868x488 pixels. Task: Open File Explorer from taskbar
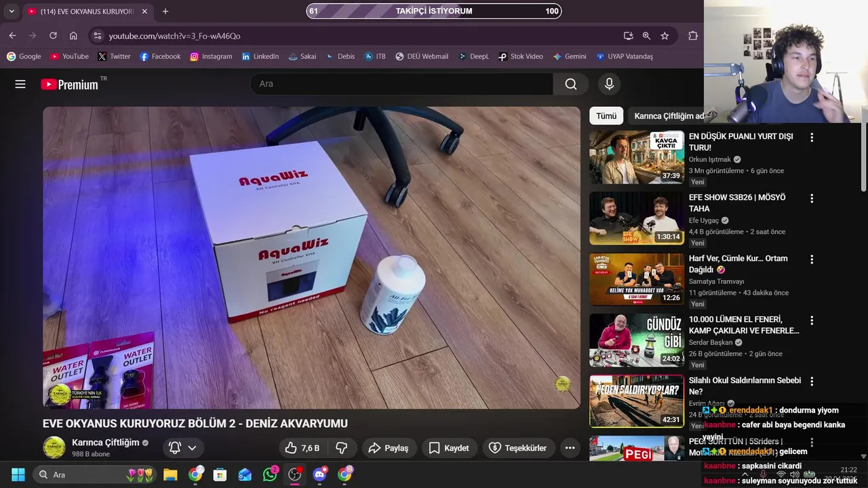point(170,474)
